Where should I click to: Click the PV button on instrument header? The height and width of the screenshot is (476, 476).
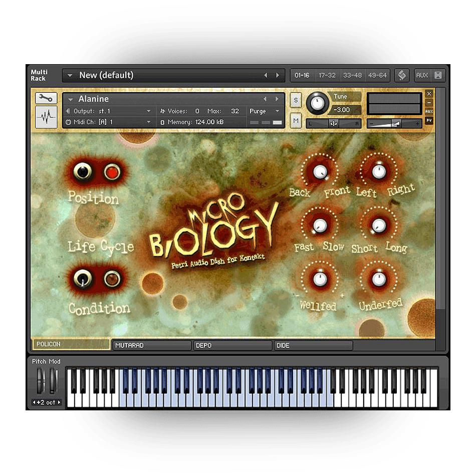tap(429, 120)
